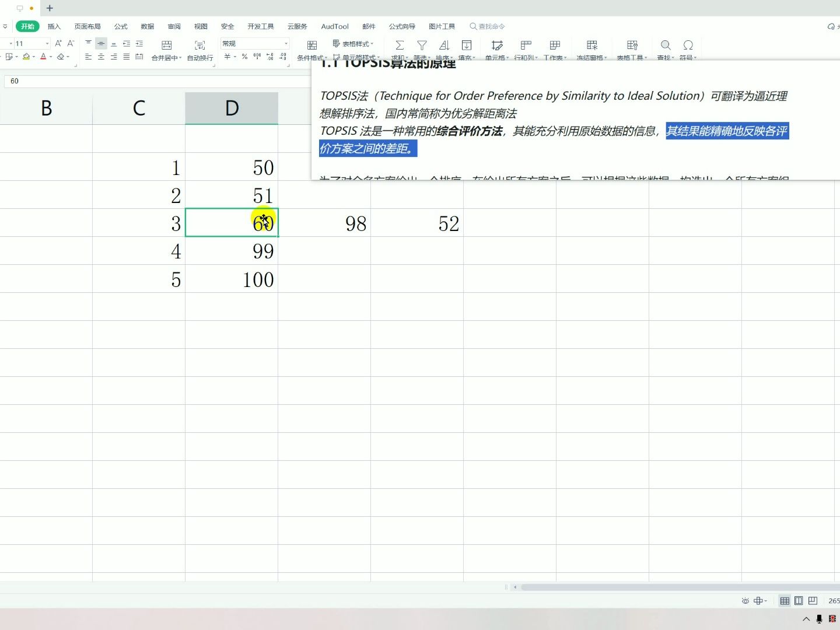The height and width of the screenshot is (630, 840).
Task: Open the fill color picker arrow
Action: [x=34, y=57]
